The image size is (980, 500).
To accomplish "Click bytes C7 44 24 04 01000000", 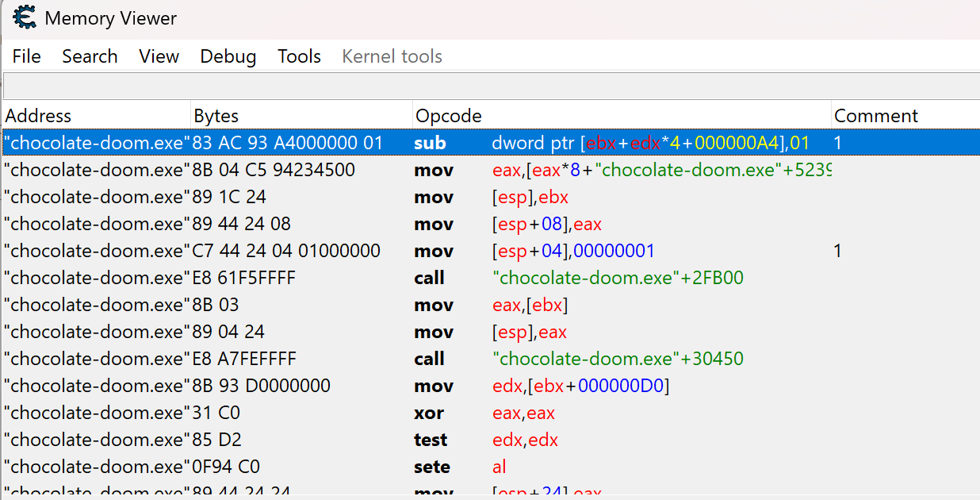I will (286, 251).
